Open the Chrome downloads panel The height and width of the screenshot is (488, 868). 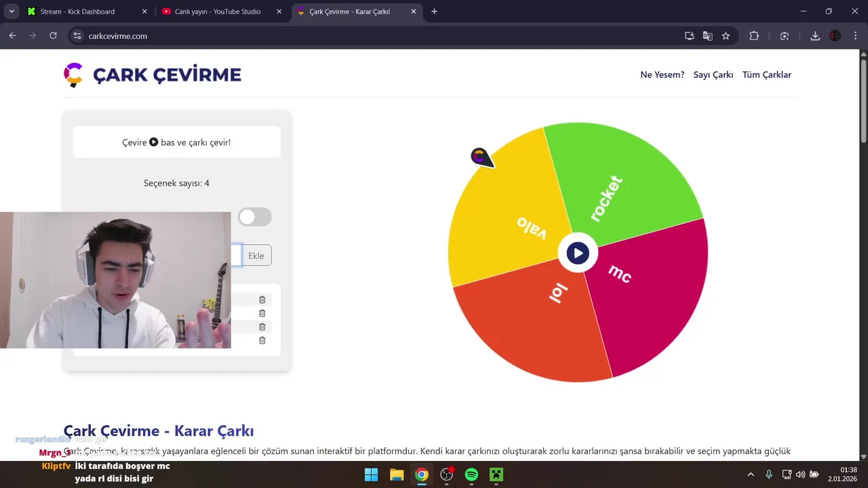click(815, 36)
